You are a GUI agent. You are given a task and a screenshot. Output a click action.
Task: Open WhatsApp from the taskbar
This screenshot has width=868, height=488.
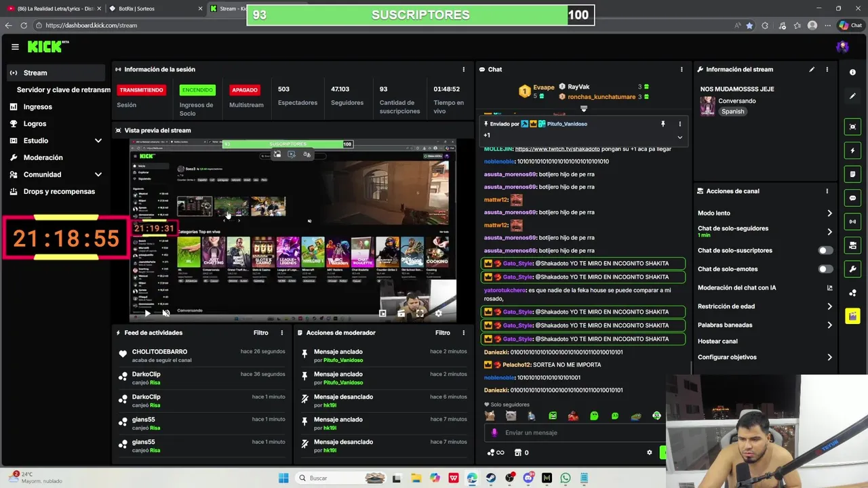pyautogui.click(x=566, y=478)
